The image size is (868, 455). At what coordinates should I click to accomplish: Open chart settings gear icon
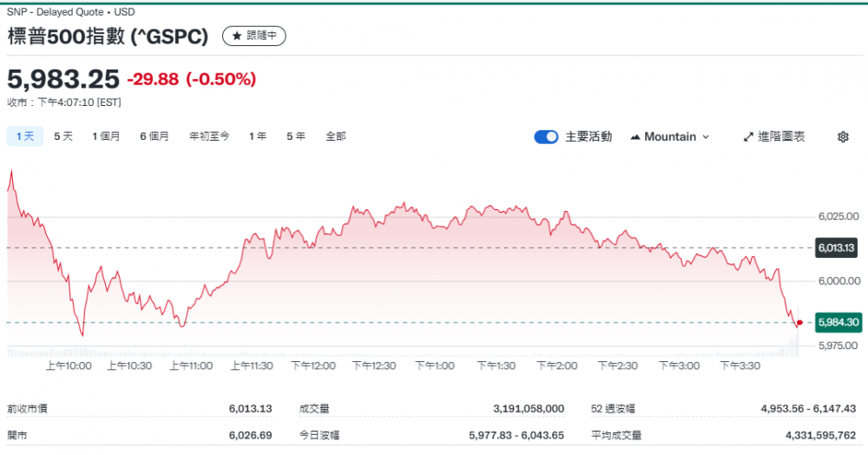click(842, 137)
